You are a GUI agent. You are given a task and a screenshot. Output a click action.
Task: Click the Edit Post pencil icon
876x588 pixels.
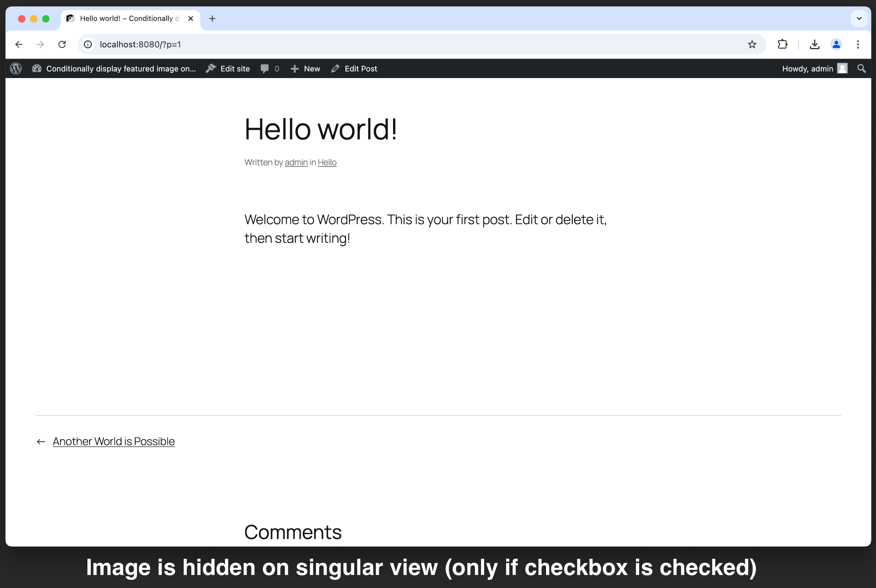coord(335,69)
